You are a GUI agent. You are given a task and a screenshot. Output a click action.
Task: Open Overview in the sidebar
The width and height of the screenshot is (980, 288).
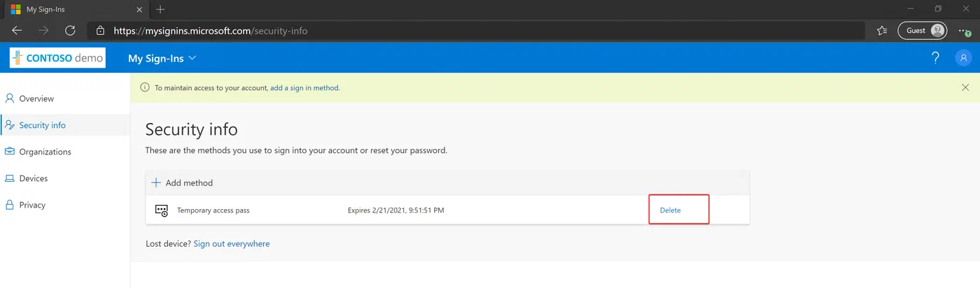coord(65,99)
